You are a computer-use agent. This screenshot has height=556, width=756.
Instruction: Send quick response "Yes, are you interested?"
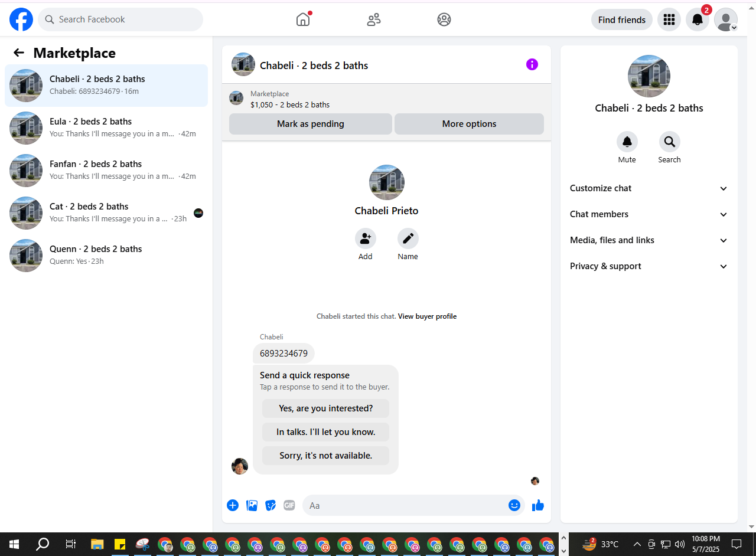pos(326,408)
